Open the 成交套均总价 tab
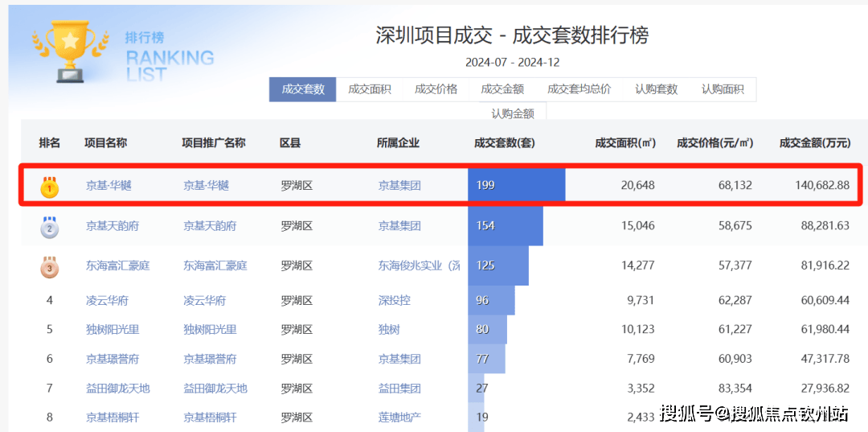The height and width of the screenshot is (432, 868). pos(579,89)
